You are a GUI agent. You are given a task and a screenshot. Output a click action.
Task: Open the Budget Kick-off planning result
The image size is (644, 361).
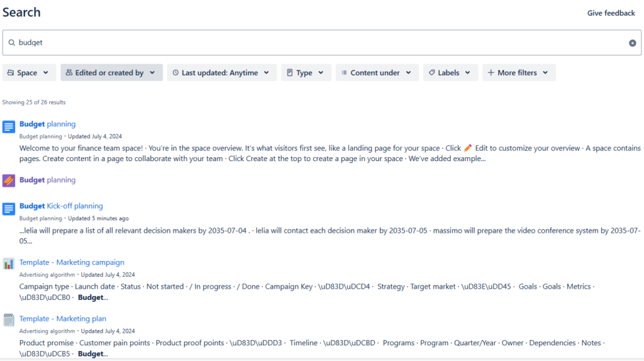point(61,206)
